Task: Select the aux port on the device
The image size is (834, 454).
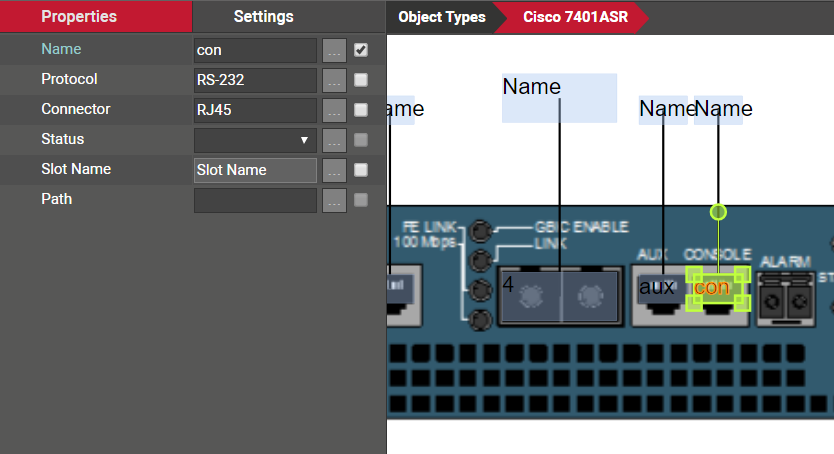Action: [x=657, y=288]
